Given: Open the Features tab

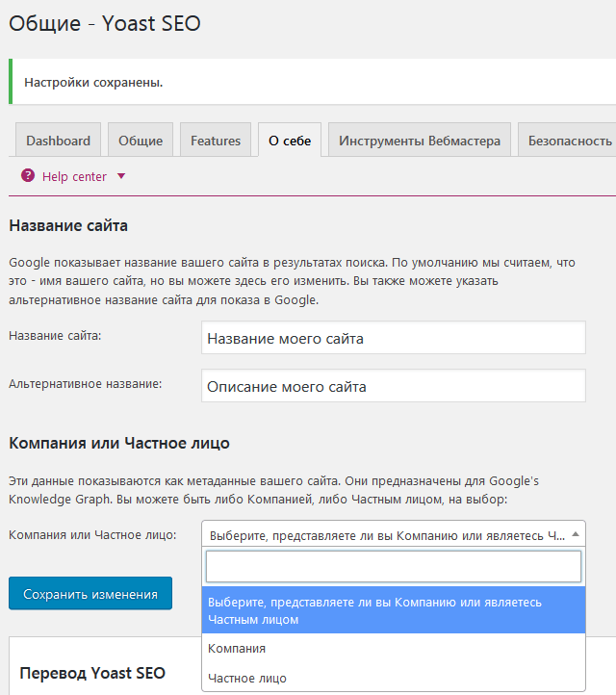Looking at the screenshot, I should (216, 140).
